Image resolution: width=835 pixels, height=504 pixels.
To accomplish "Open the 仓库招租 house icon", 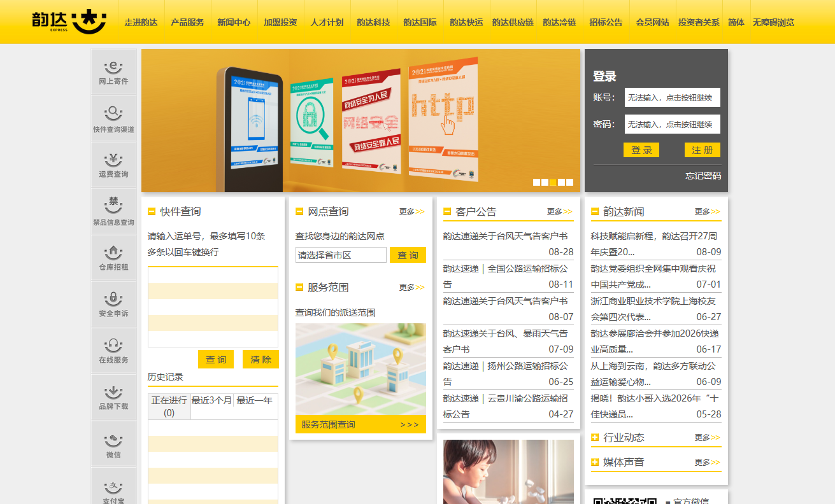I will [x=113, y=258].
